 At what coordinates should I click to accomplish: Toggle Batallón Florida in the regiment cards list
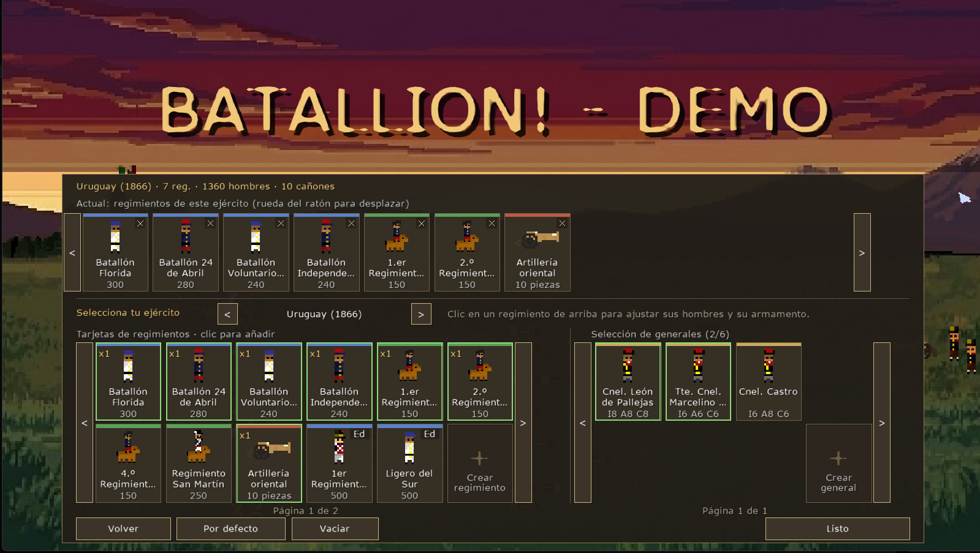click(128, 382)
